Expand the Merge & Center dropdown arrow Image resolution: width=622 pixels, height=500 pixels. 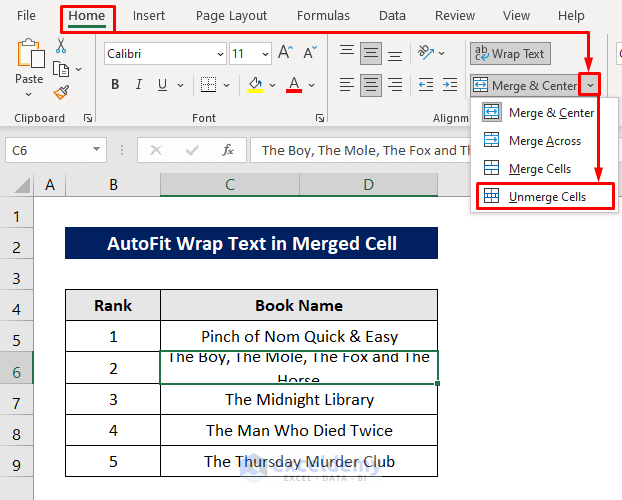[x=590, y=85]
